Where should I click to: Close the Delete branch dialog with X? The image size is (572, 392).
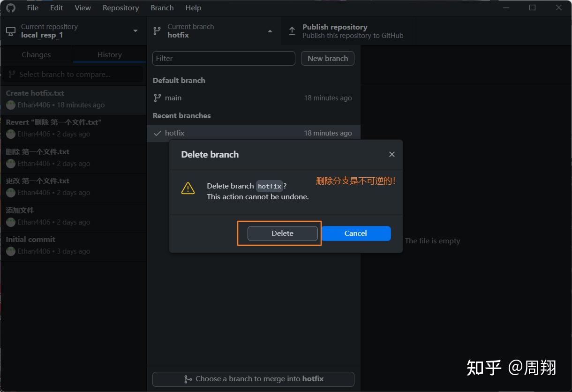tap(392, 154)
